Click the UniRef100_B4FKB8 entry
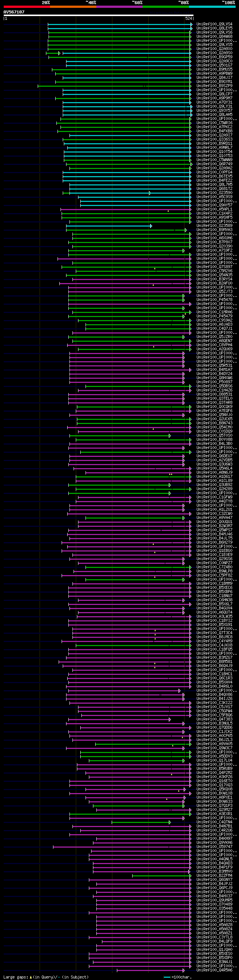The height and width of the screenshot is (980, 239). [x=214, y=131]
